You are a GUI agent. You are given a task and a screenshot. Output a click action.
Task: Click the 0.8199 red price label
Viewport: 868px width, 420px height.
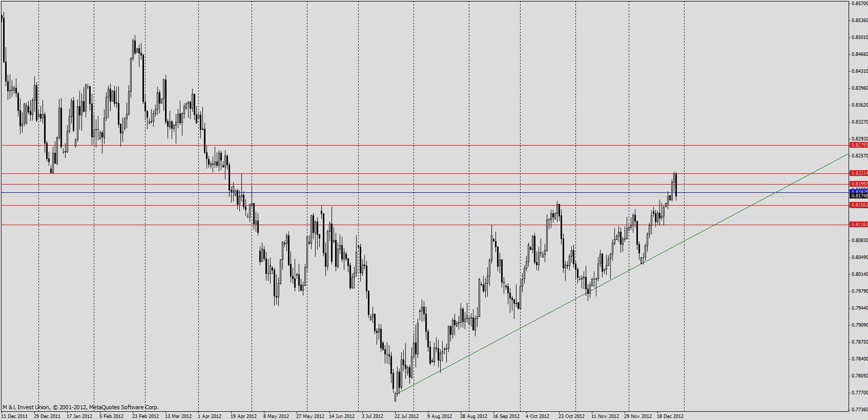pos(859,184)
